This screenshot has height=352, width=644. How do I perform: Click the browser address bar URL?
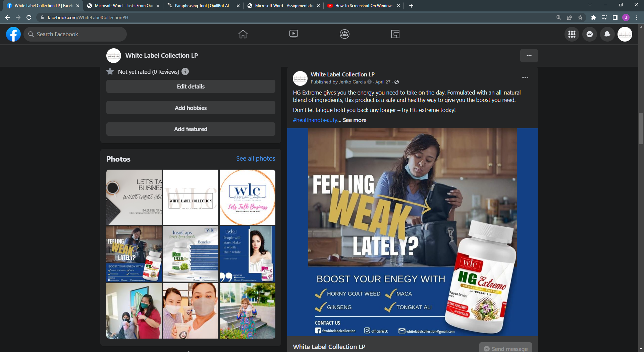88,17
